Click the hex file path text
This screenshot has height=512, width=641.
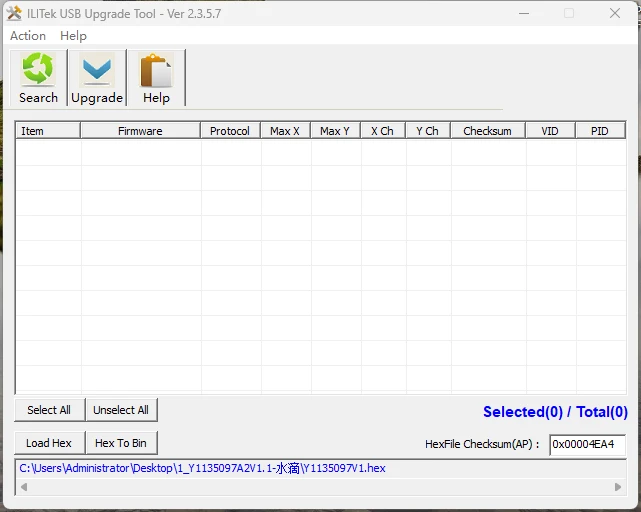(x=202, y=468)
